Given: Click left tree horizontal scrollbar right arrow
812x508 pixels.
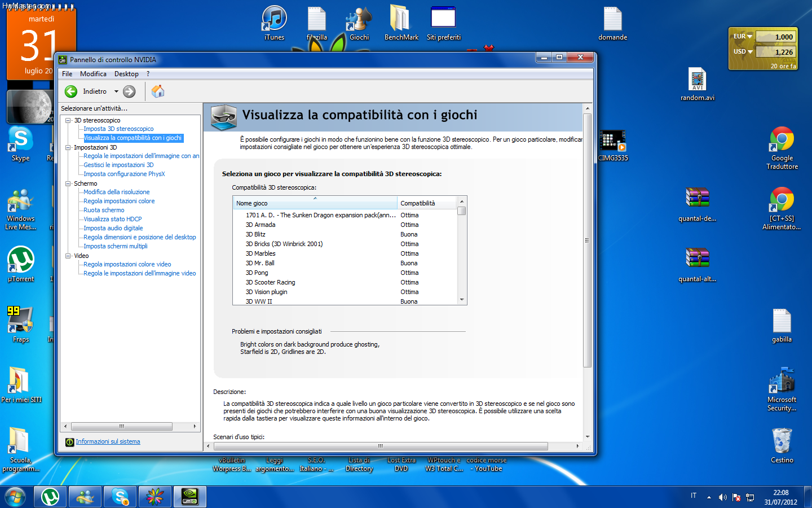Looking at the screenshot, I should point(195,426).
